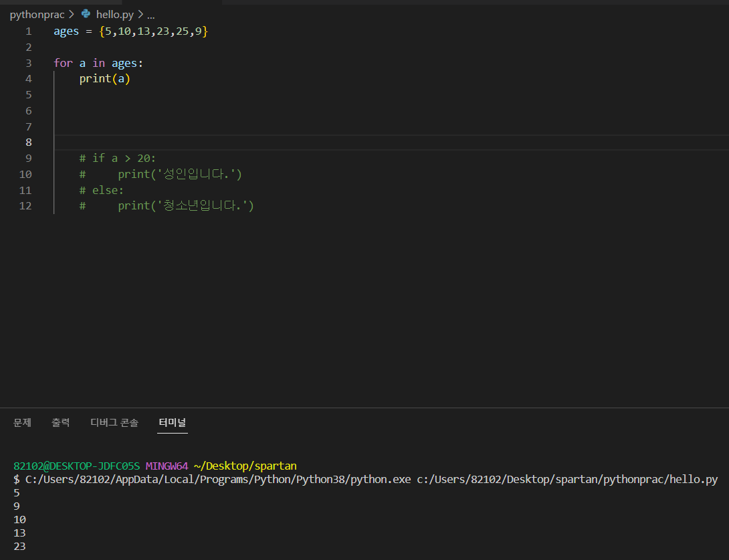Click the pythonprac breadcrumb folder

[x=37, y=15]
